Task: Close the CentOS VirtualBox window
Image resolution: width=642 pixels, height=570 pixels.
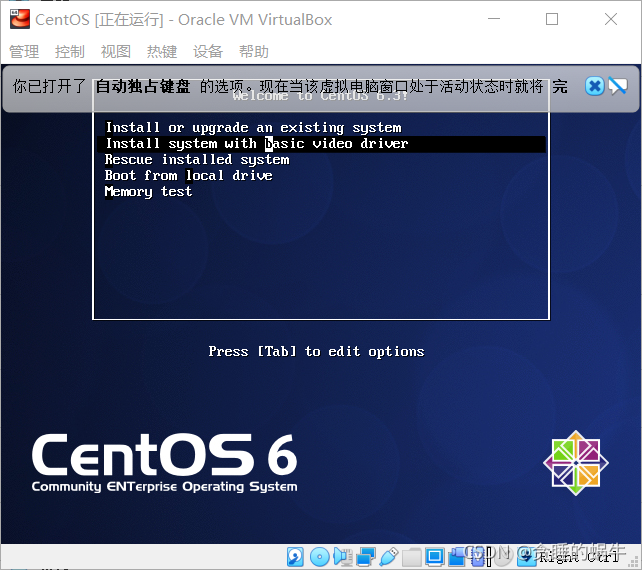Action: (611, 19)
